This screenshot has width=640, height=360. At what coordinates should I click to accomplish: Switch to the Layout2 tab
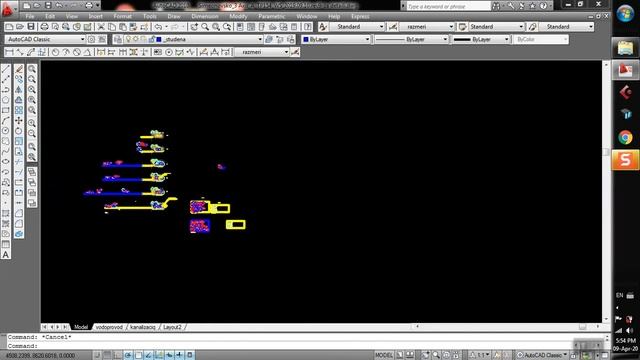tap(172, 327)
